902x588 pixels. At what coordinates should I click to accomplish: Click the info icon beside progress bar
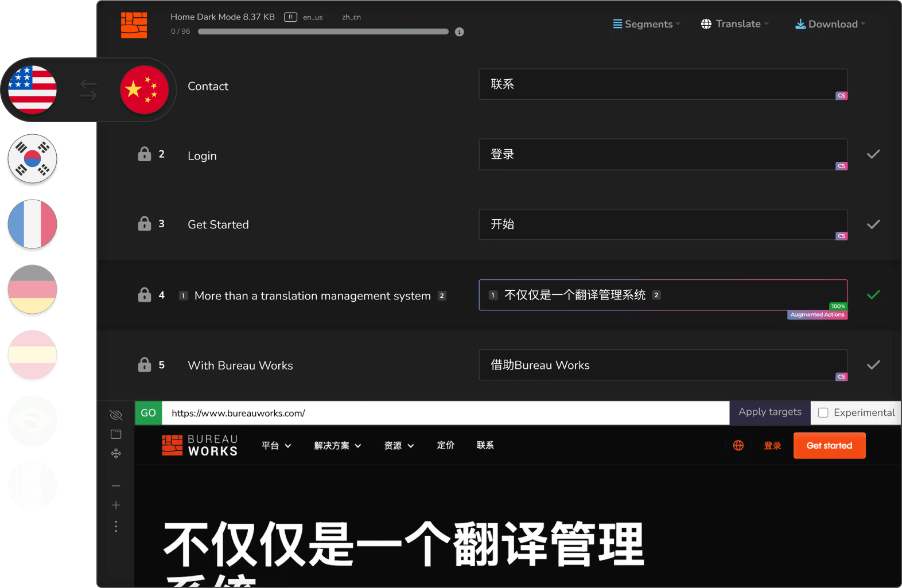tap(459, 32)
